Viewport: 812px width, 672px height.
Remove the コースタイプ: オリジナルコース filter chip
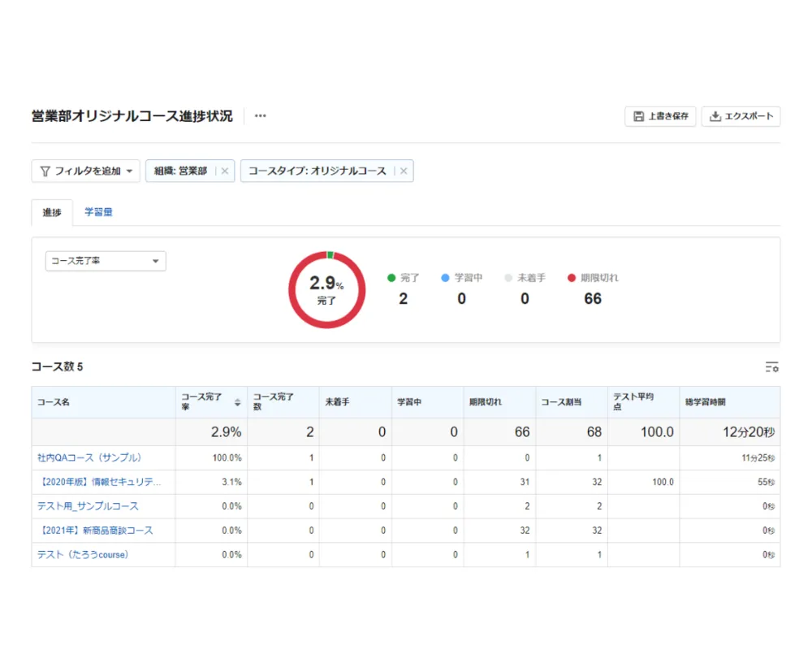coord(404,171)
